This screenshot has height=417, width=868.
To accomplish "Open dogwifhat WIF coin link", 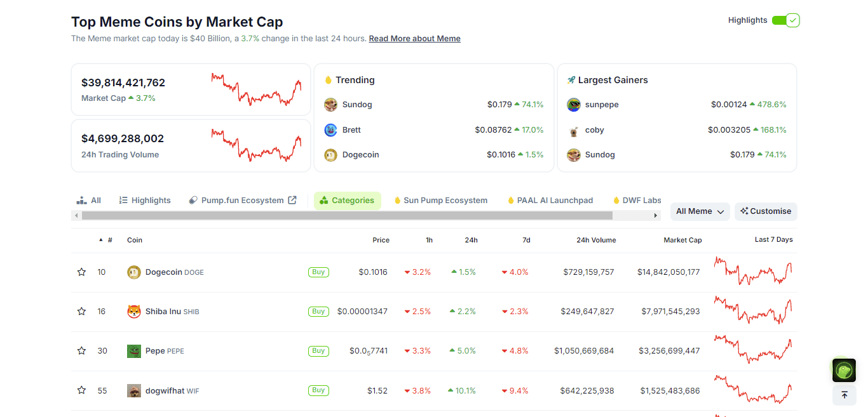I will [172, 390].
